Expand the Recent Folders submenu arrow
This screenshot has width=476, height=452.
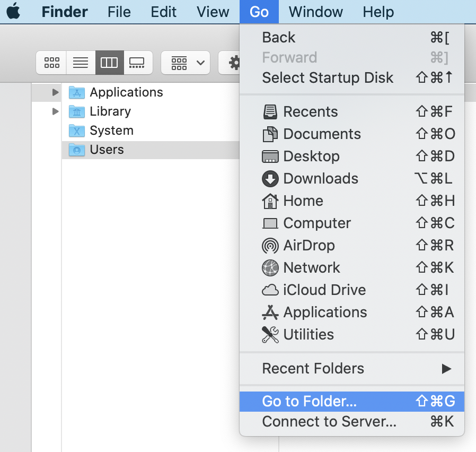pyautogui.click(x=446, y=369)
